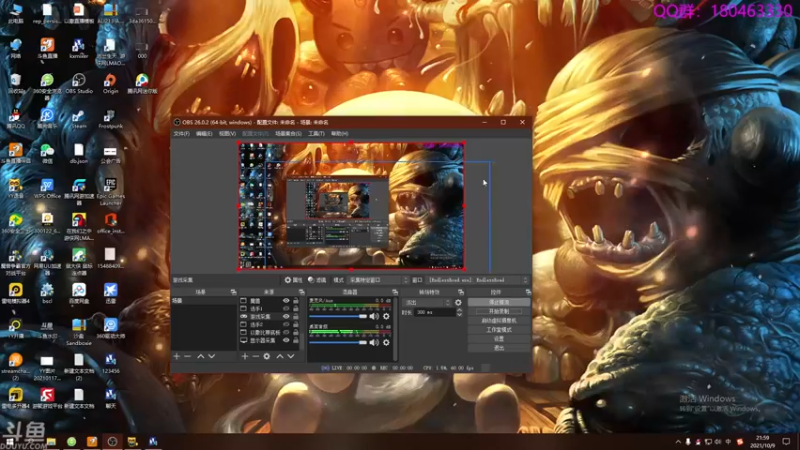Open the 文件(F) menu
800x450 pixels.
pyautogui.click(x=181, y=133)
